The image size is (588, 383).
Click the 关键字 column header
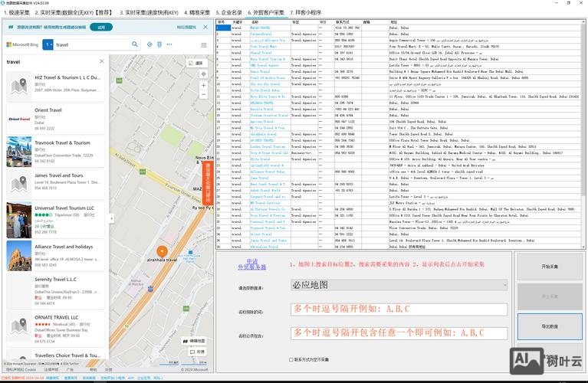point(240,22)
